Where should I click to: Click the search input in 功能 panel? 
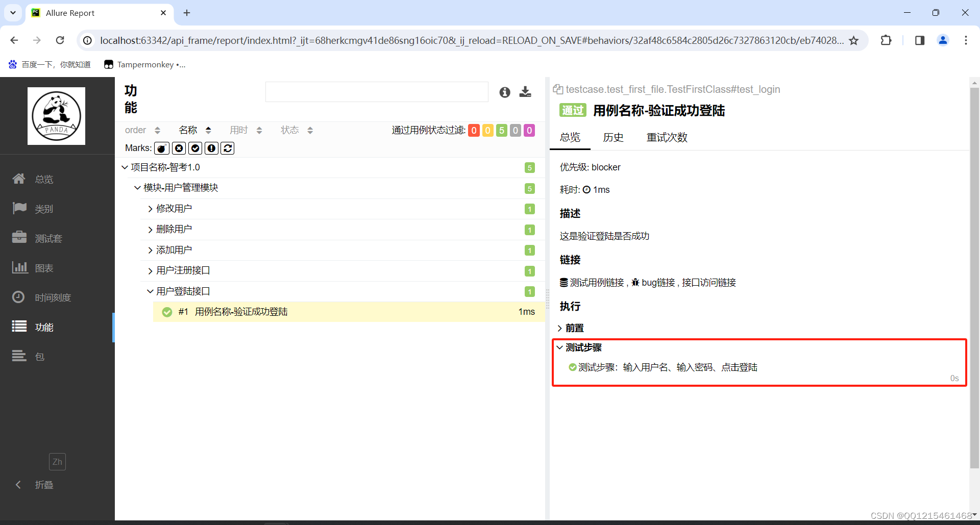click(x=377, y=92)
